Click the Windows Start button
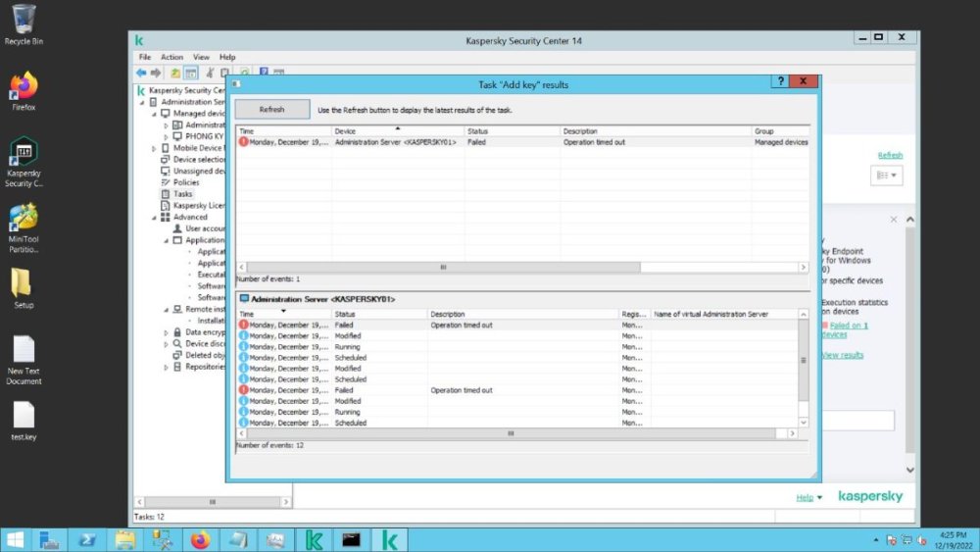The image size is (980, 552). click(x=17, y=539)
